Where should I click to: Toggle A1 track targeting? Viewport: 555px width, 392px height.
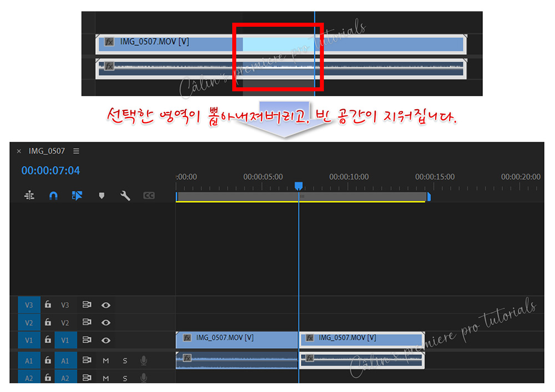[x=65, y=361]
